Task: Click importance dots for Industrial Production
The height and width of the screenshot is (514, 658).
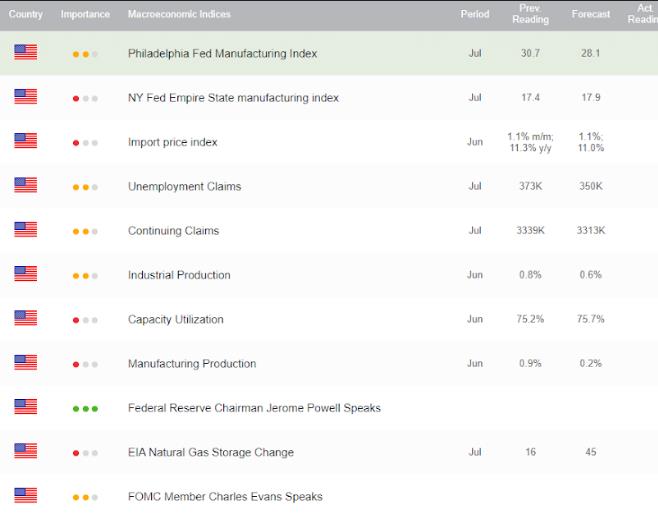Action: (85, 276)
